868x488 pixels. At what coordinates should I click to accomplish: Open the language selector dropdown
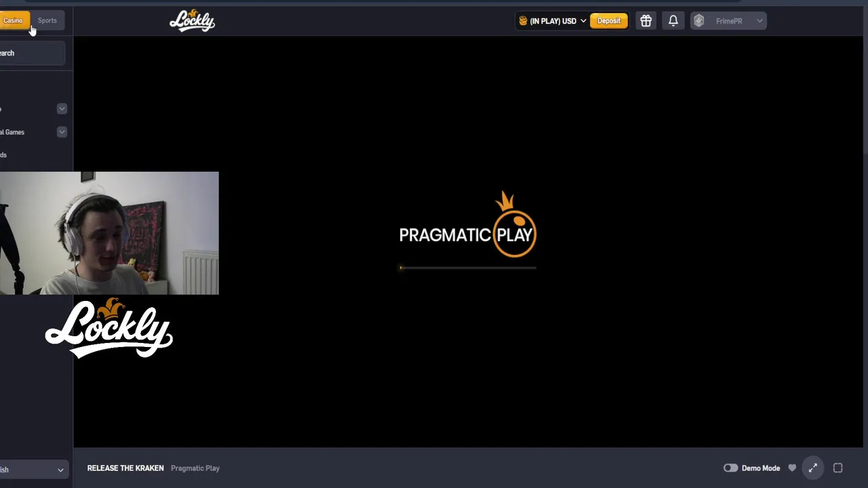point(33,470)
